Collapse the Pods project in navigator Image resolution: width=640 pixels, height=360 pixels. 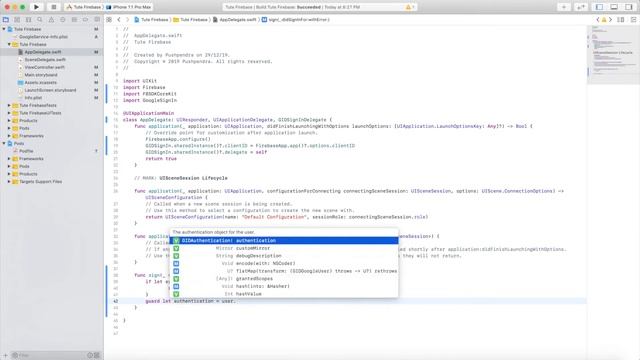pos(4,144)
